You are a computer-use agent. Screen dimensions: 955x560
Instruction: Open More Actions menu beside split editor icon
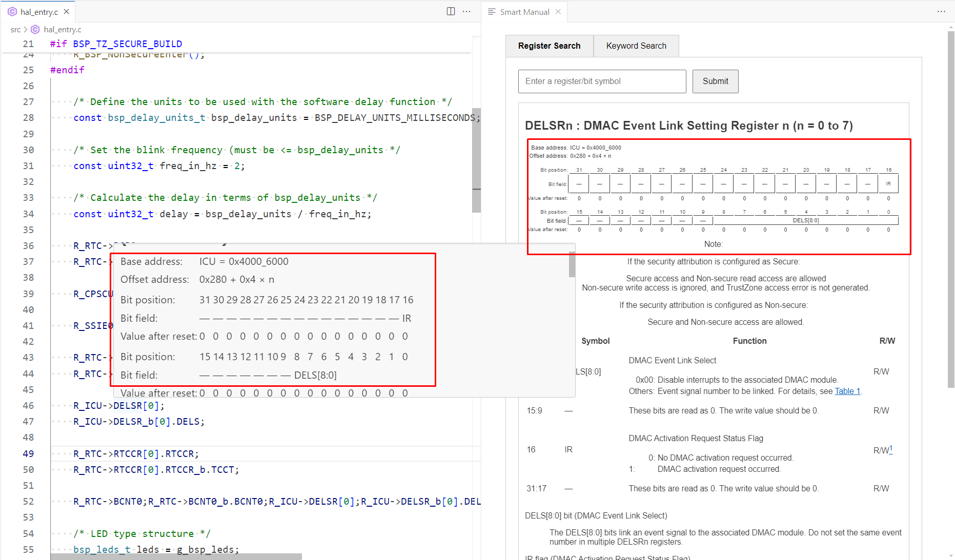coord(466,11)
